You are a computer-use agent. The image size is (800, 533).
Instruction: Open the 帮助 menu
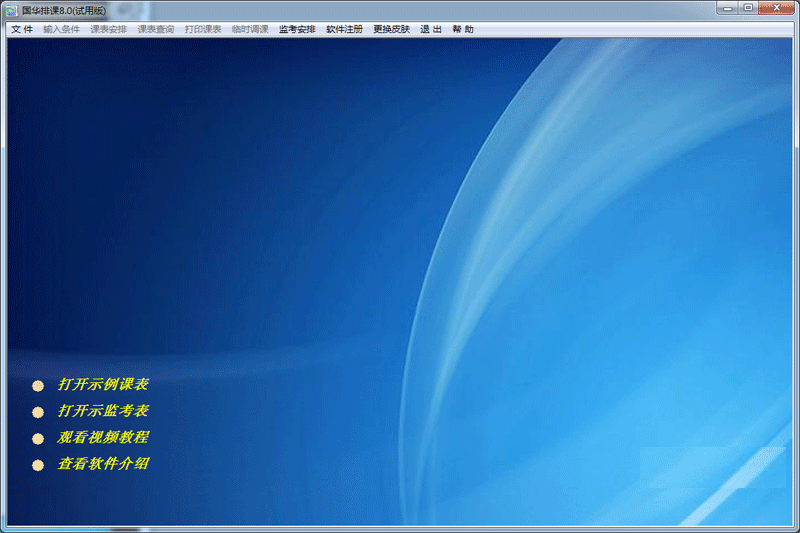(x=463, y=29)
